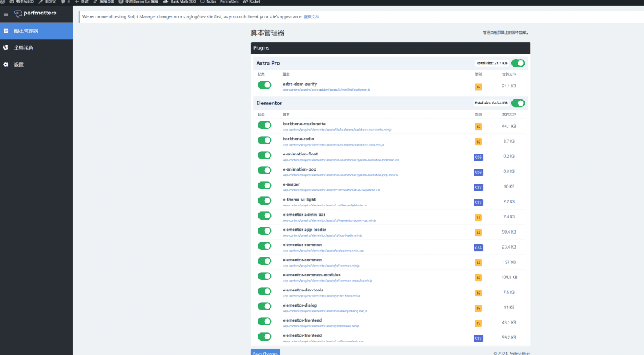
Task: Click the 脚本管理器 sidebar icon
Action: click(x=6, y=31)
